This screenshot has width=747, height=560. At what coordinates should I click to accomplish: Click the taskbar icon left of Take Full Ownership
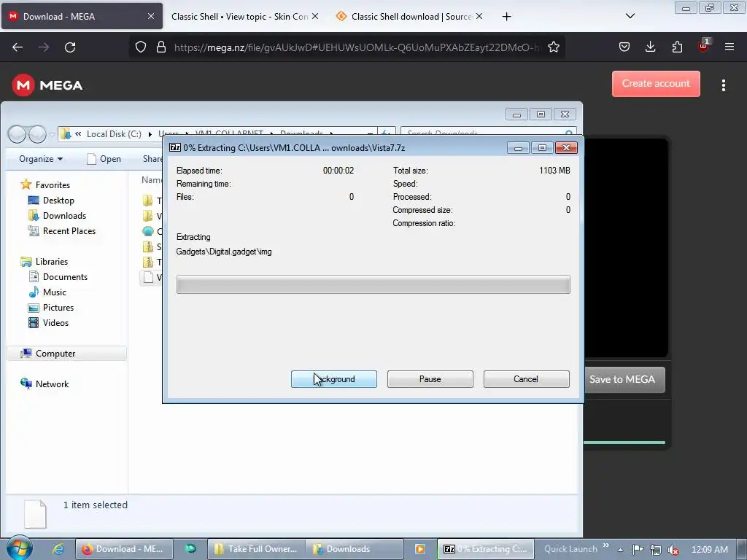click(190, 549)
